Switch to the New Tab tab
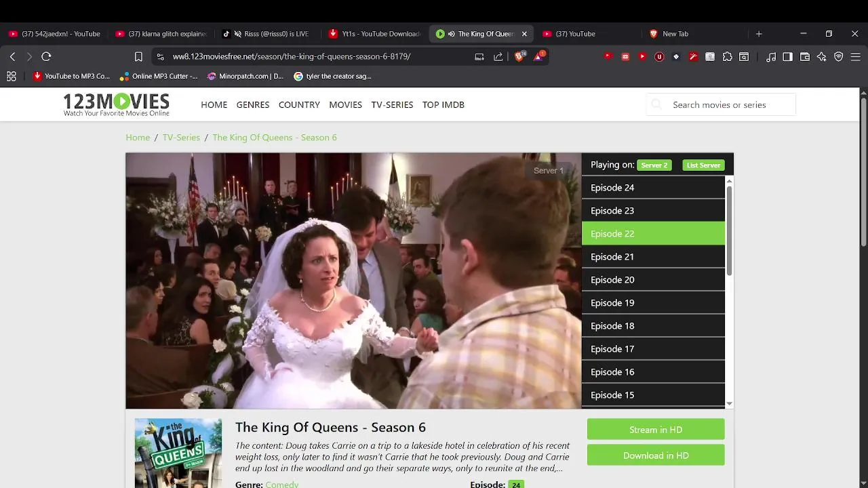Screen dimensions: 868x488 pos(695,34)
